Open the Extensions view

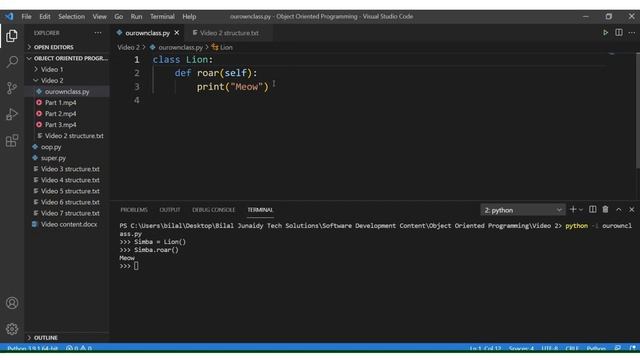(12, 140)
